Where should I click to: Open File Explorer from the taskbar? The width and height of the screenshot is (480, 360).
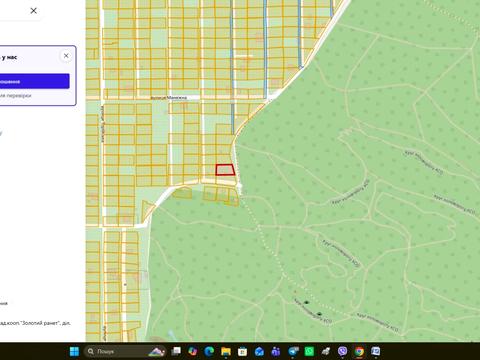click(x=226, y=351)
